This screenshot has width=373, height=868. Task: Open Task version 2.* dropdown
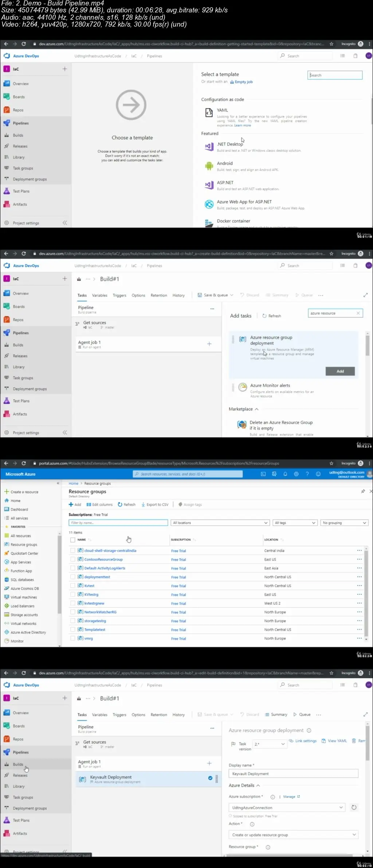point(270,744)
